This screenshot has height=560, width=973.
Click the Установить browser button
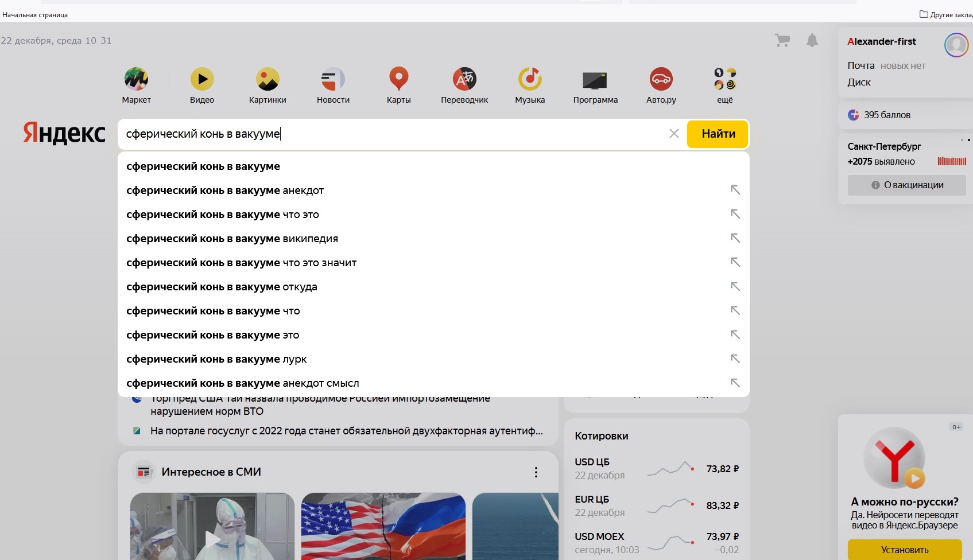click(x=905, y=550)
